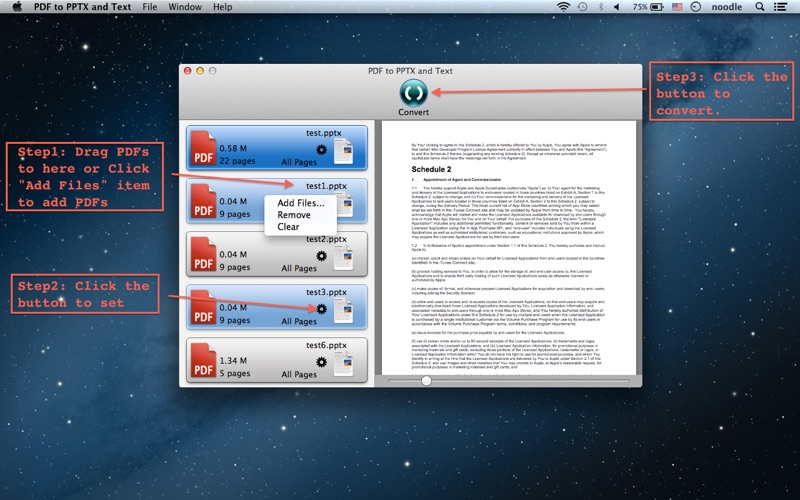Click the 1.34 M file size
The width and height of the screenshot is (800, 500).
tap(233, 360)
